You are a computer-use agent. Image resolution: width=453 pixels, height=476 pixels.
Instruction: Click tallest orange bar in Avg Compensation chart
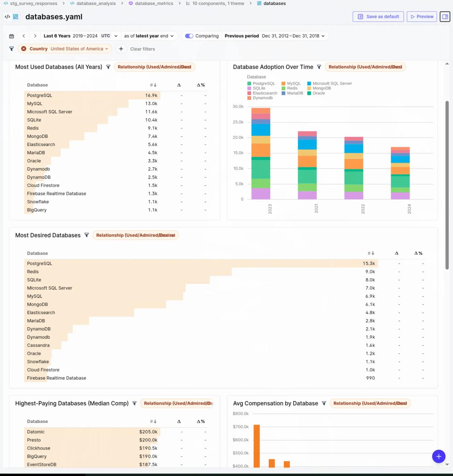point(257,446)
